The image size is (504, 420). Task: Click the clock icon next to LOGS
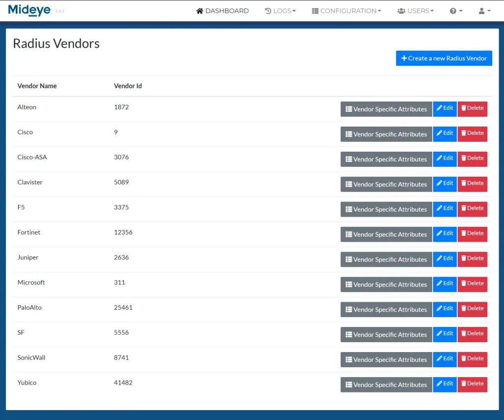(268, 10)
